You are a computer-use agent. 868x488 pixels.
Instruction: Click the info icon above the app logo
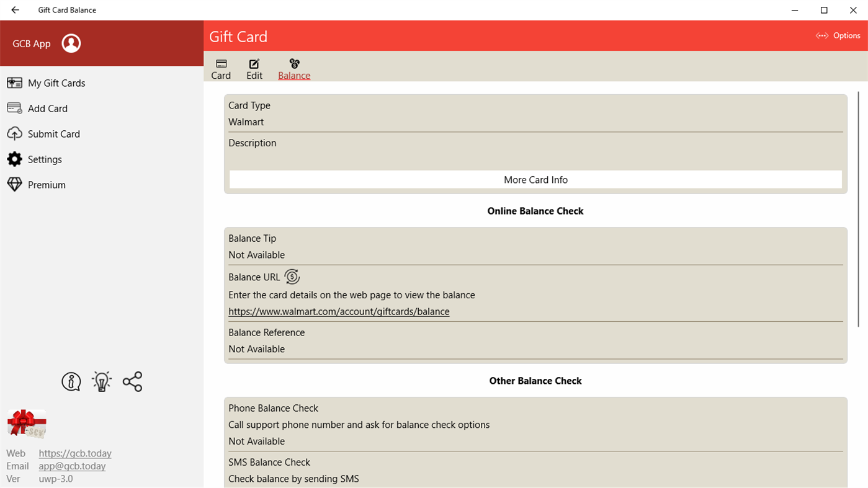point(71,381)
